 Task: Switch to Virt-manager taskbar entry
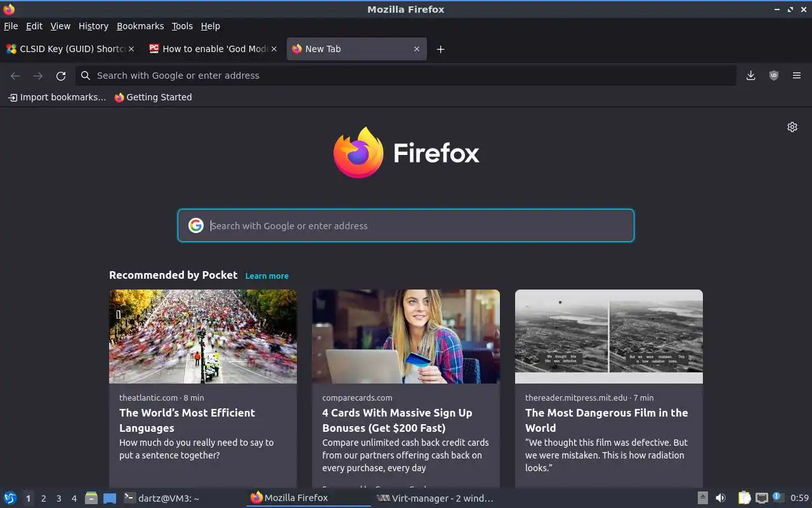point(435,498)
